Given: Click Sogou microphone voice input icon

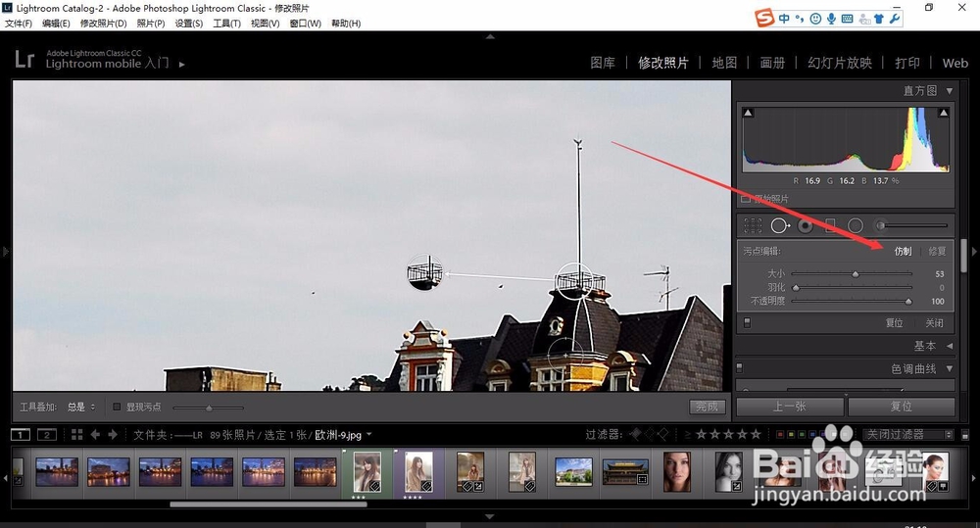Looking at the screenshot, I should click(831, 19).
